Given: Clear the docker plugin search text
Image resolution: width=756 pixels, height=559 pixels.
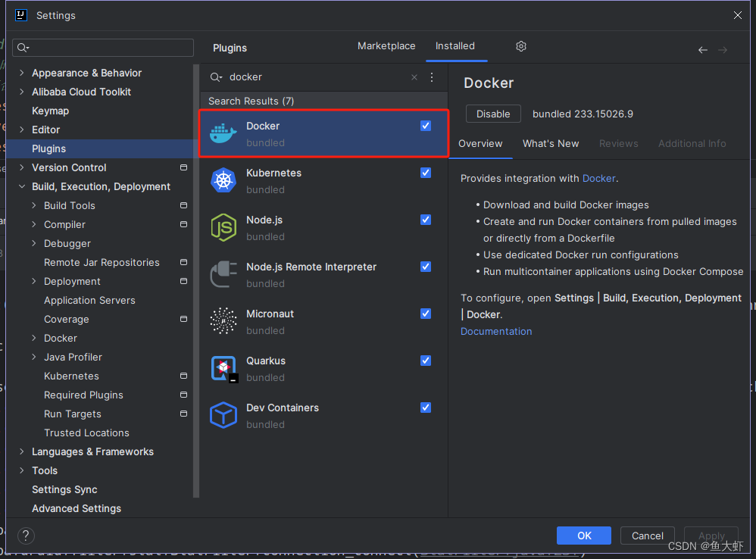Looking at the screenshot, I should (414, 77).
